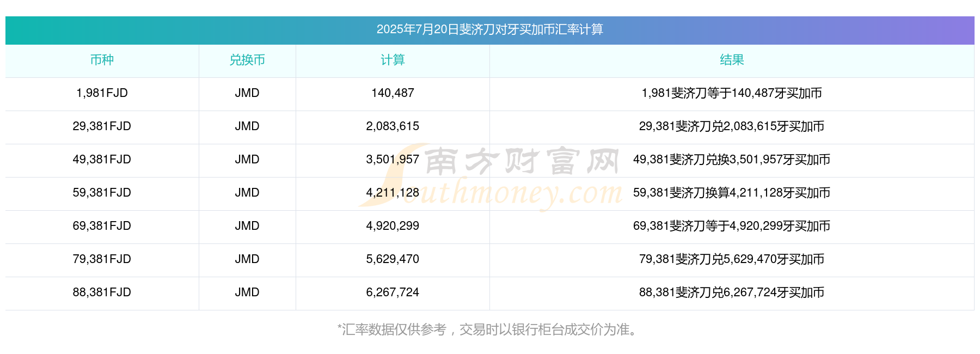980x354 pixels.
Task: Click the calculated value 140,487
Action: (x=393, y=93)
